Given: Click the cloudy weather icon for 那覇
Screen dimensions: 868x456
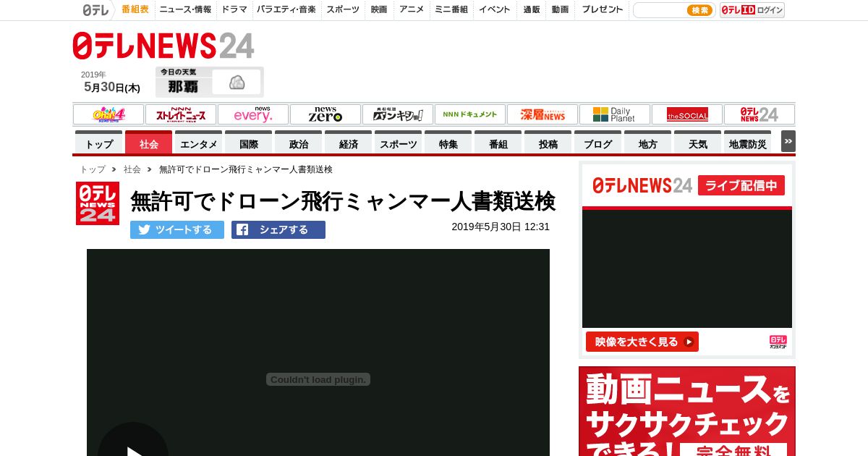Looking at the screenshot, I should (x=237, y=83).
